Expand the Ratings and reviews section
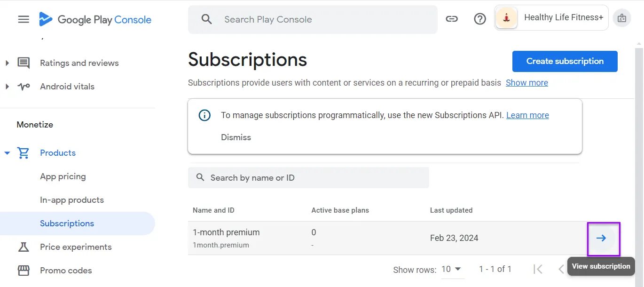The image size is (644, 287). point(7,62)
